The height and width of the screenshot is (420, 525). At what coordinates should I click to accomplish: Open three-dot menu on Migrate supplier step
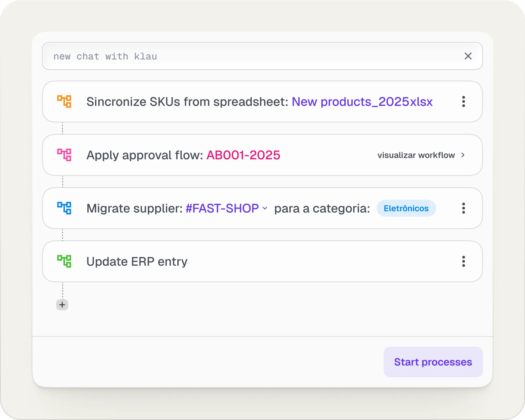(x=463, y=208)
